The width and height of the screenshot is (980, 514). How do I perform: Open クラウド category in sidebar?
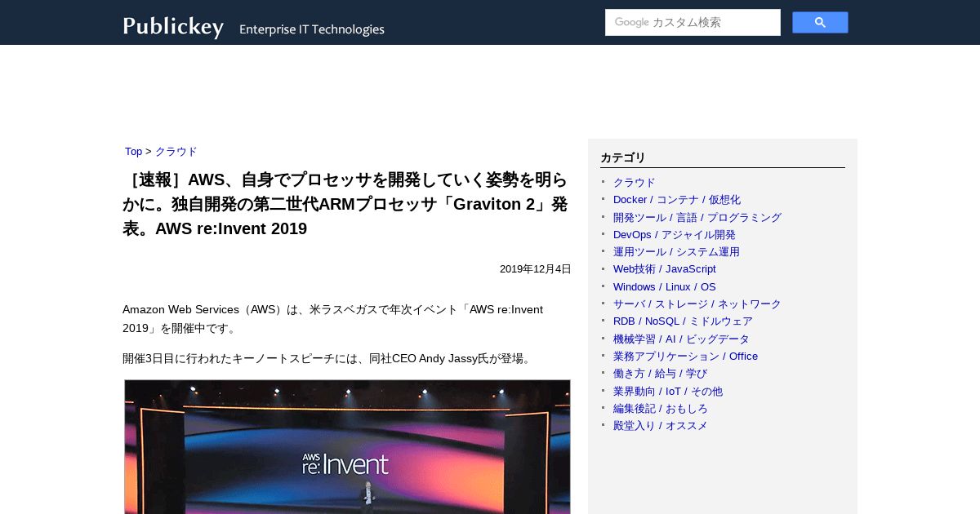tap(634, 182)
